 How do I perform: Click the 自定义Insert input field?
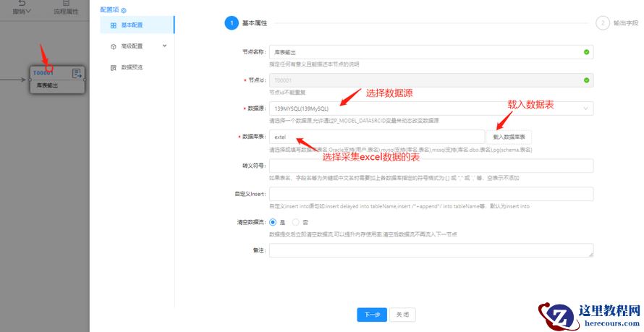(x=431, y=194)
